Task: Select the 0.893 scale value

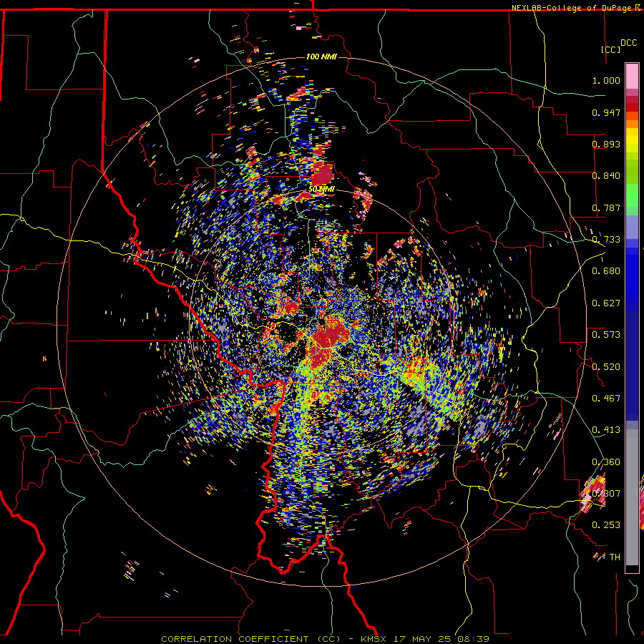Action: 606,144
